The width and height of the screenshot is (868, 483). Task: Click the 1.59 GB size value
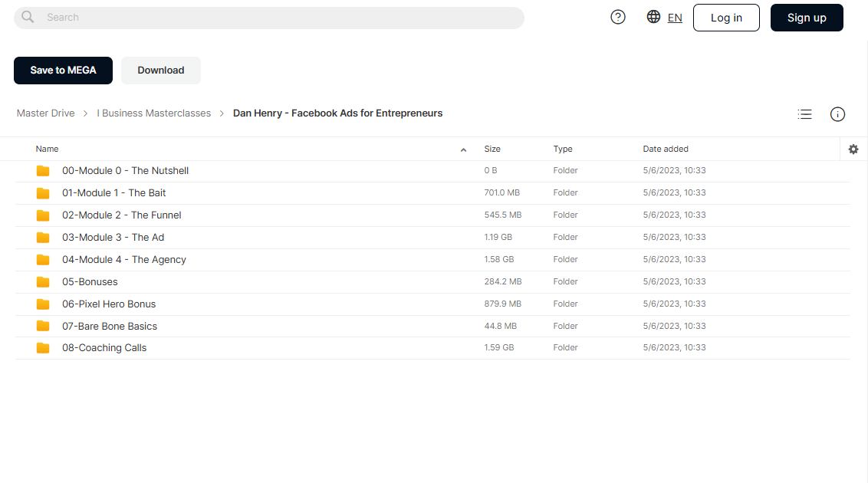(499, 347)
